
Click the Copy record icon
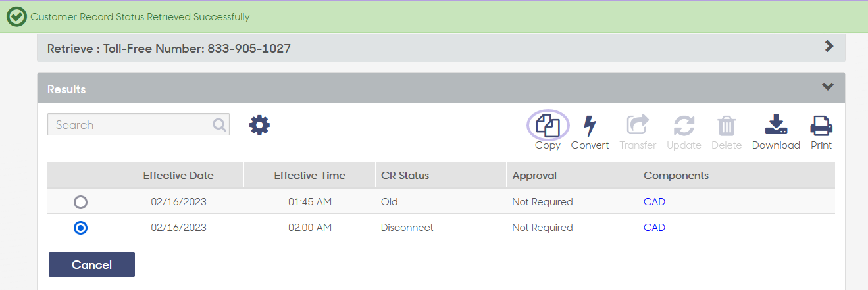[x=548, y=125]
